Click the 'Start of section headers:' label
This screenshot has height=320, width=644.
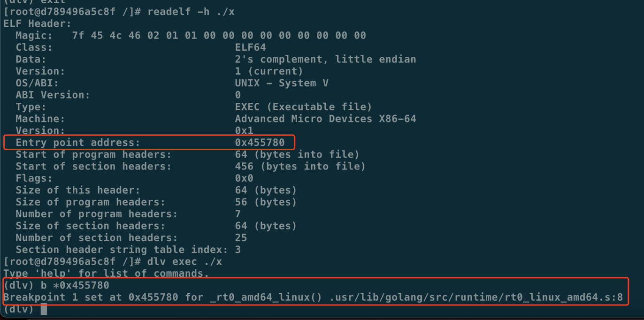click(x=93, y=167)
